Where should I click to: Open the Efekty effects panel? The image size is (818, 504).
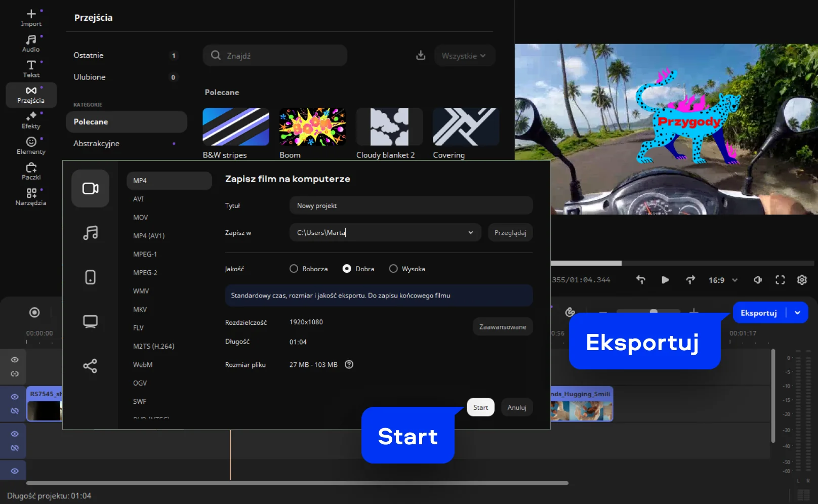tap(31, 120)
